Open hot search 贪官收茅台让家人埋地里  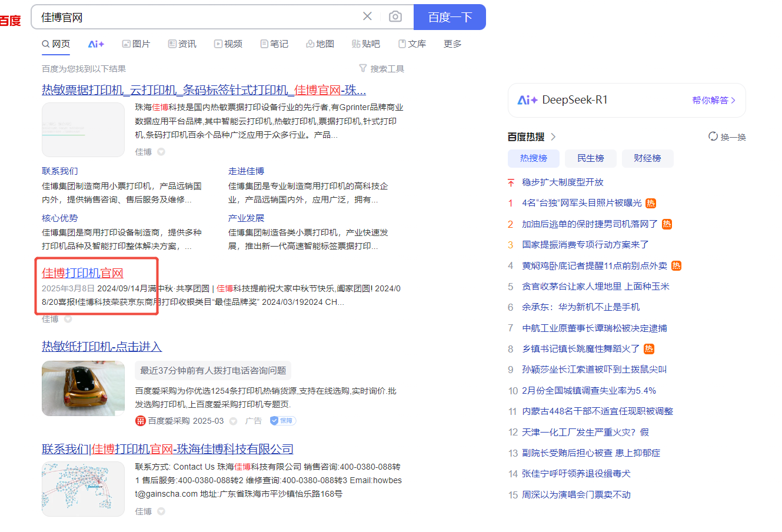point(595,286)
